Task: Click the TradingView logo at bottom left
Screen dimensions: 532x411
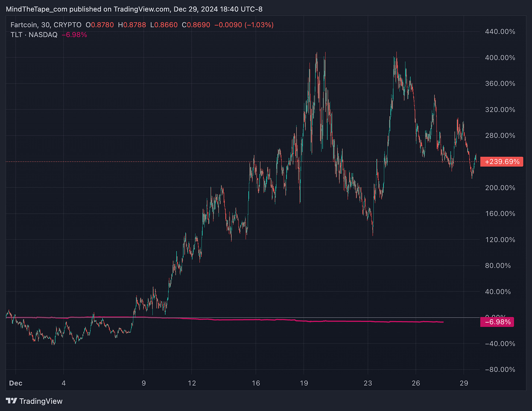Action: [x=34, y=401]
